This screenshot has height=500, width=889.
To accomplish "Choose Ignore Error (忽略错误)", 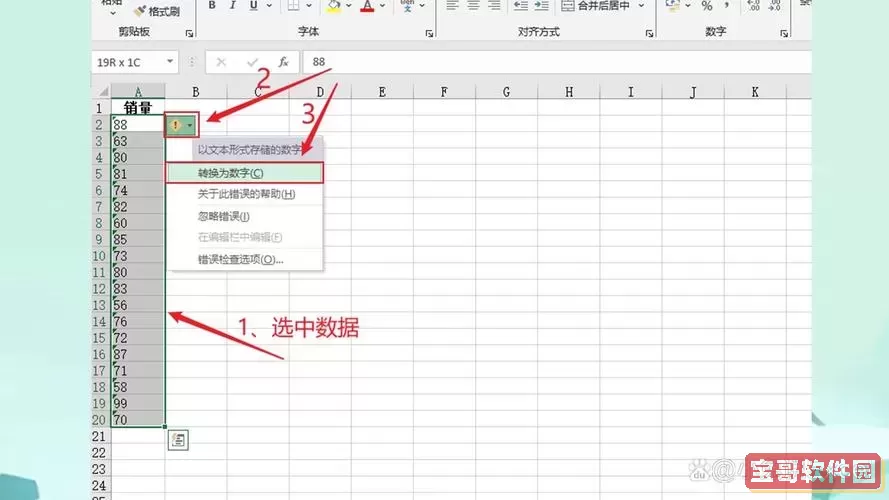I will pos(244,216).
